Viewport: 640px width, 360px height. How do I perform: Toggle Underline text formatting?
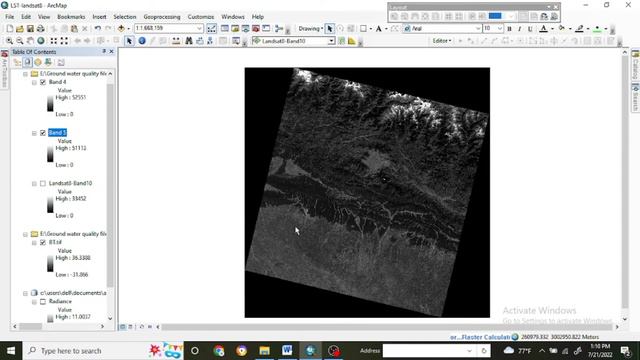530,29
